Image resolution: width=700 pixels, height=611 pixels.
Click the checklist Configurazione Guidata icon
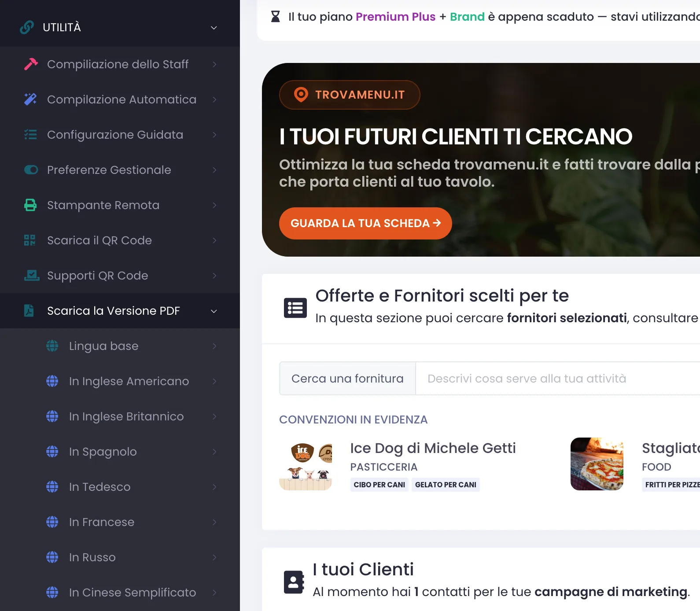(x=30, y=135)
